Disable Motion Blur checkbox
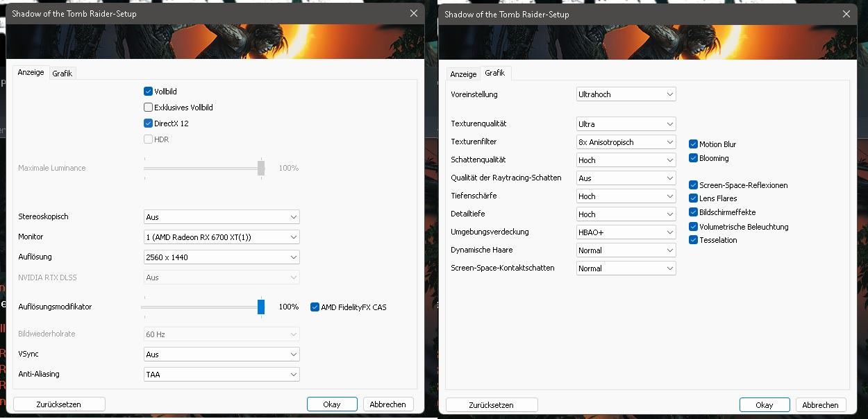The image size is (868, 419). (x=693, y=144)
